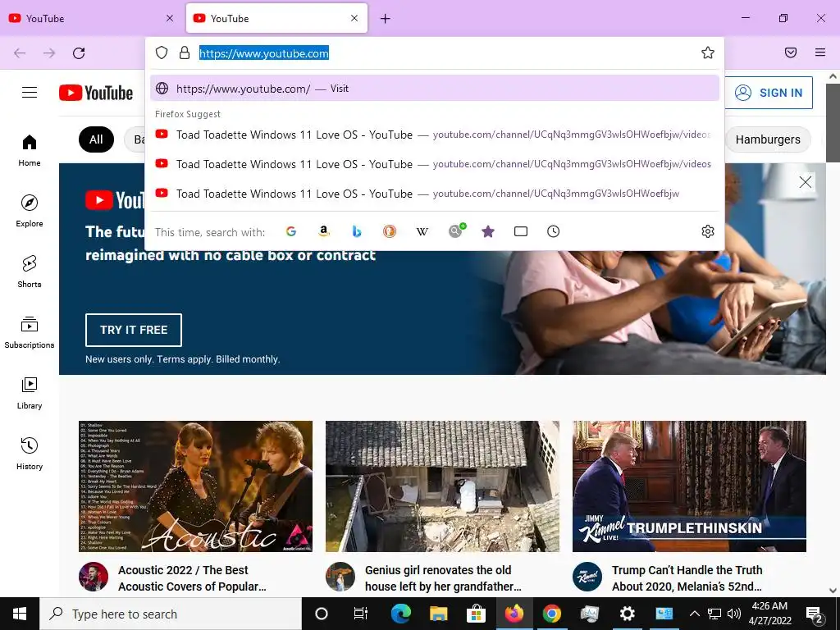Reload the current page
This screenshot has height=630, width=840.
[79, 53]
